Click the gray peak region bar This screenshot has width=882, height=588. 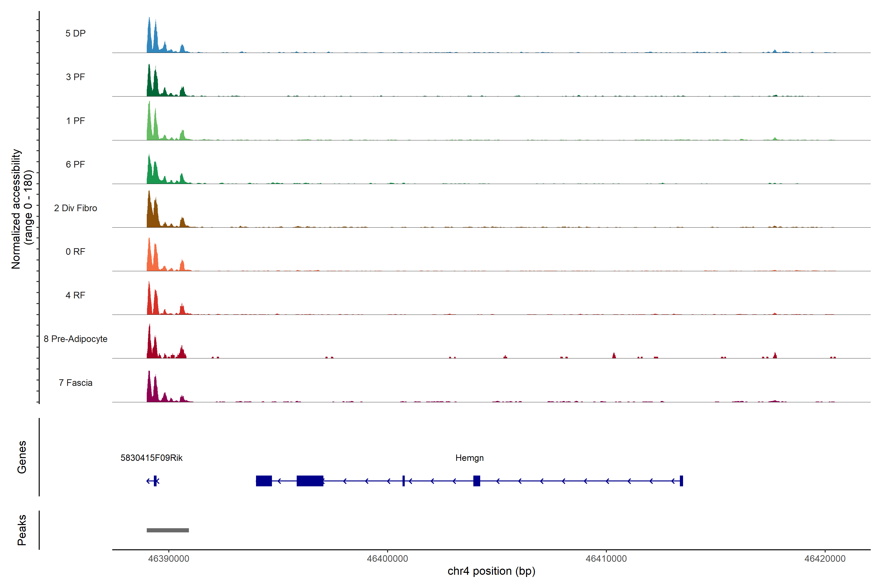tap(168, 530)
